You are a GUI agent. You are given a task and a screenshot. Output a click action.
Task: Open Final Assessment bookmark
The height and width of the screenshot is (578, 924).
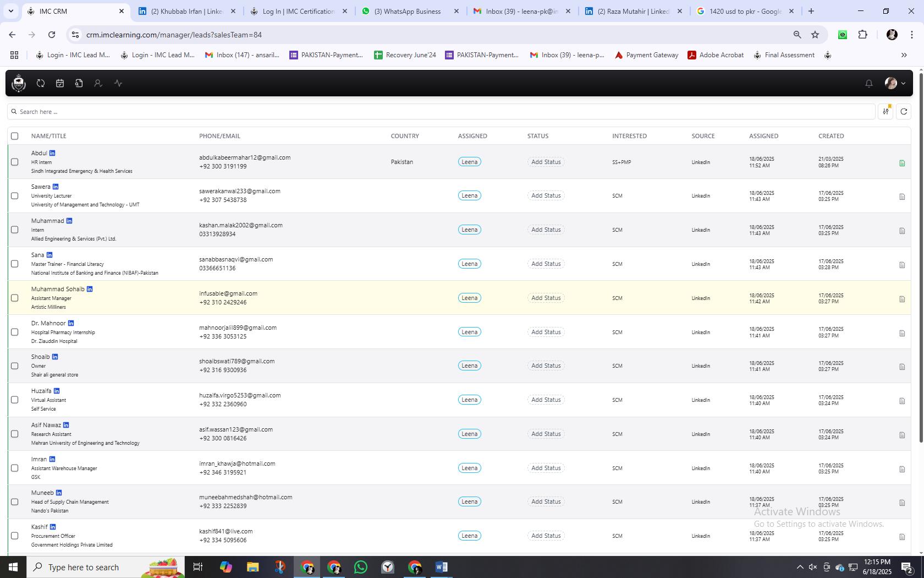click(x=784, y=55)
